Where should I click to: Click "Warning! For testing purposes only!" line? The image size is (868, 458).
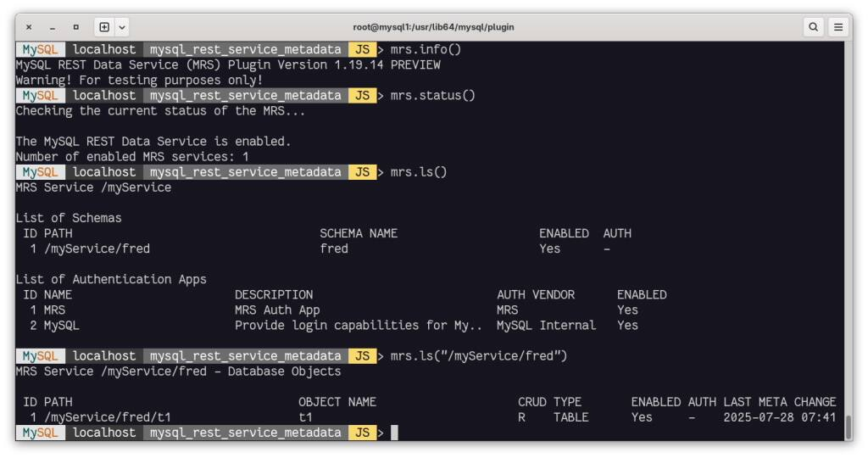tap(140, 81)
